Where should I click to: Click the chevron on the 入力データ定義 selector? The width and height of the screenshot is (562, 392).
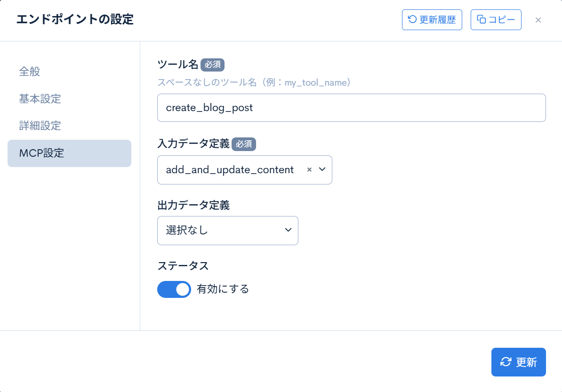click(x=321, y=169)
